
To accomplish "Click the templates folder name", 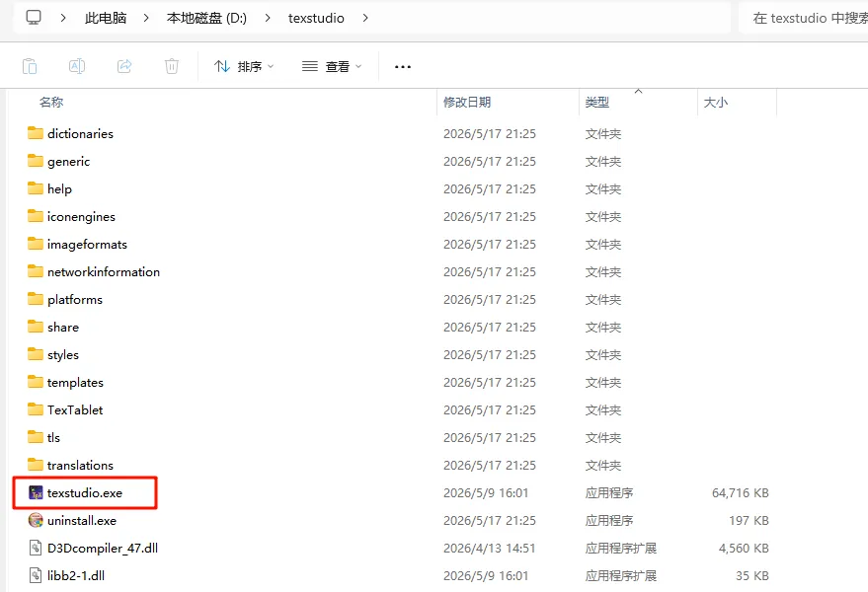I will 75,382.
